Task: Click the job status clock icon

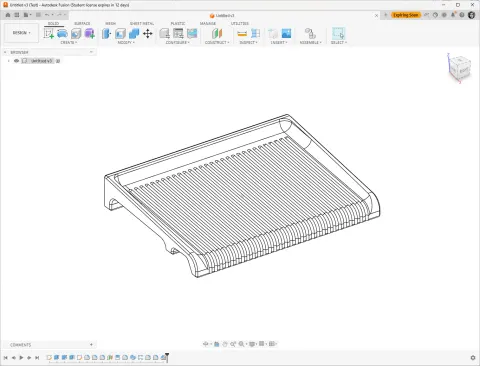Action: [x=435, y=15]
